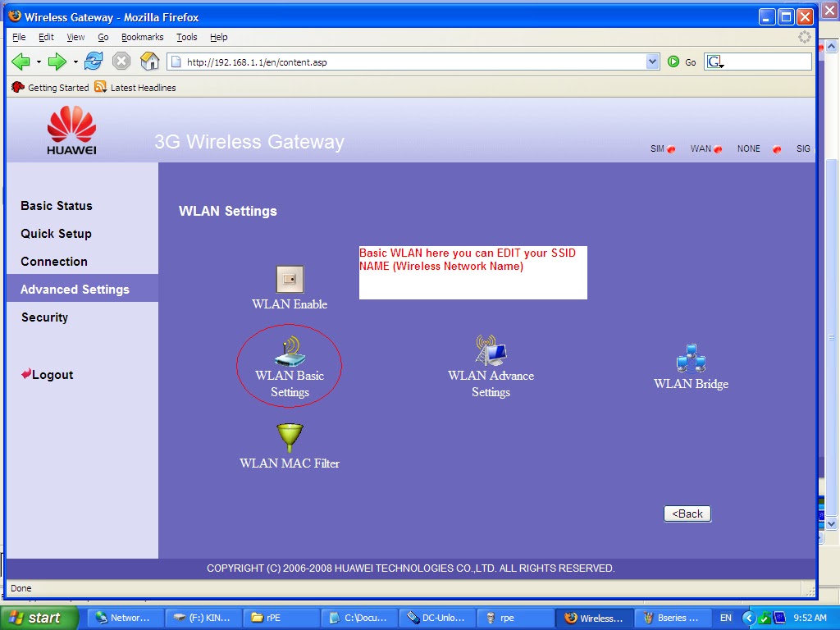Open the WLAN Bridge icon
840x630 pixels.
691,359
